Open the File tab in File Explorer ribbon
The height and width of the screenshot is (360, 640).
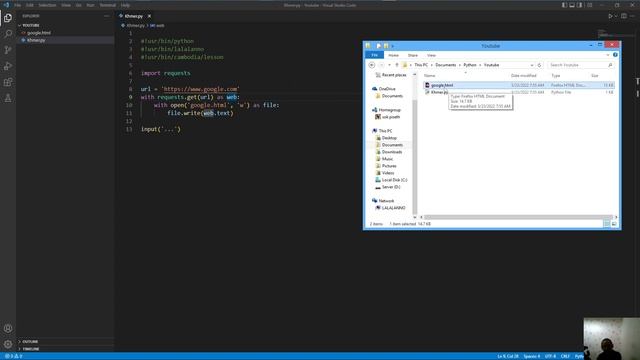pos(374,55)
